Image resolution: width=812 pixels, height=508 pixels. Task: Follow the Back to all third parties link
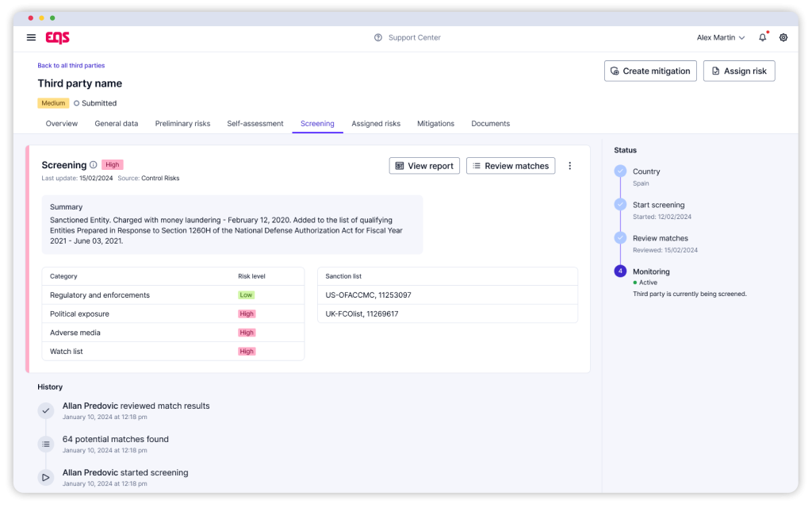(71, 65)
